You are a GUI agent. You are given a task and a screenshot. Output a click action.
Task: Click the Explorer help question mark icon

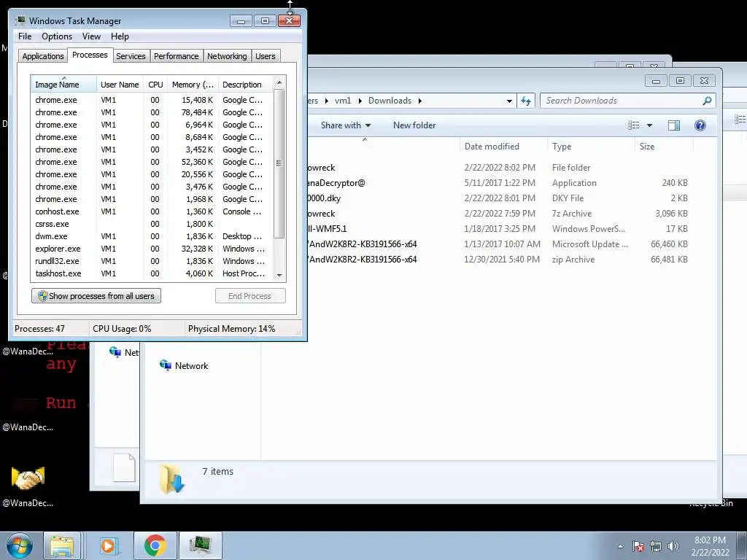point(700,125)
